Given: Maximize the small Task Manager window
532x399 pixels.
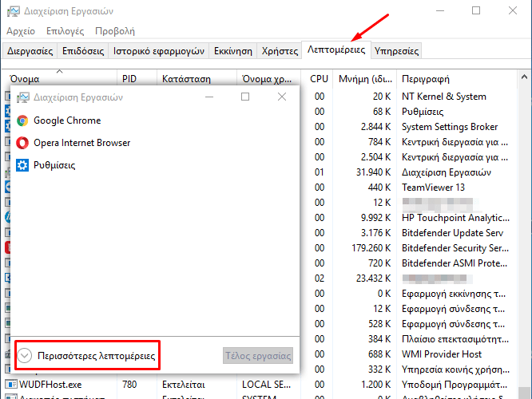Looking at the screenshot, I should [245, 97].
